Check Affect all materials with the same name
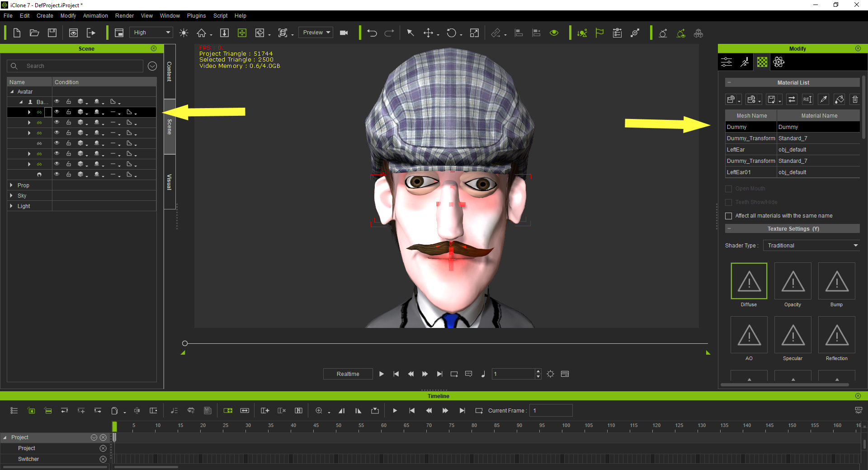 click(728, 216)
